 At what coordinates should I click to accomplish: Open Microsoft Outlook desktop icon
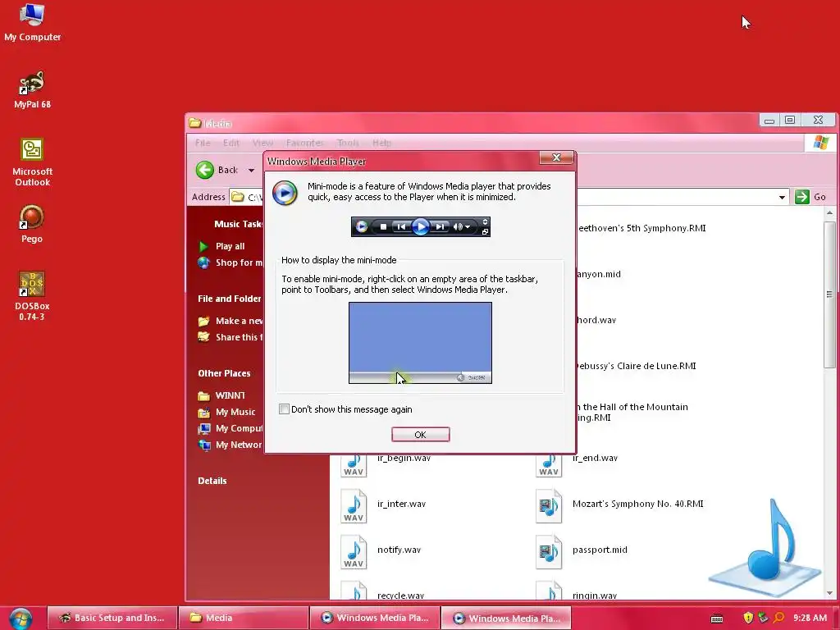[32, 162]
